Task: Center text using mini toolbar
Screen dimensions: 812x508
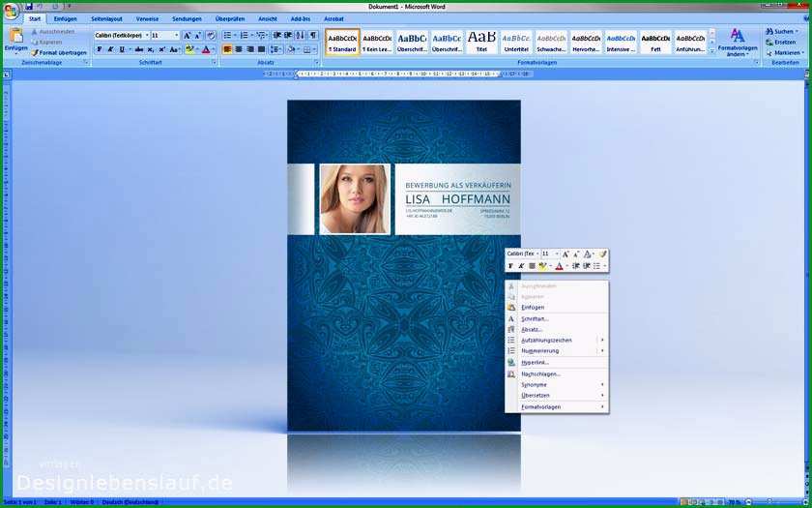Action: click(x=532, y=266)
